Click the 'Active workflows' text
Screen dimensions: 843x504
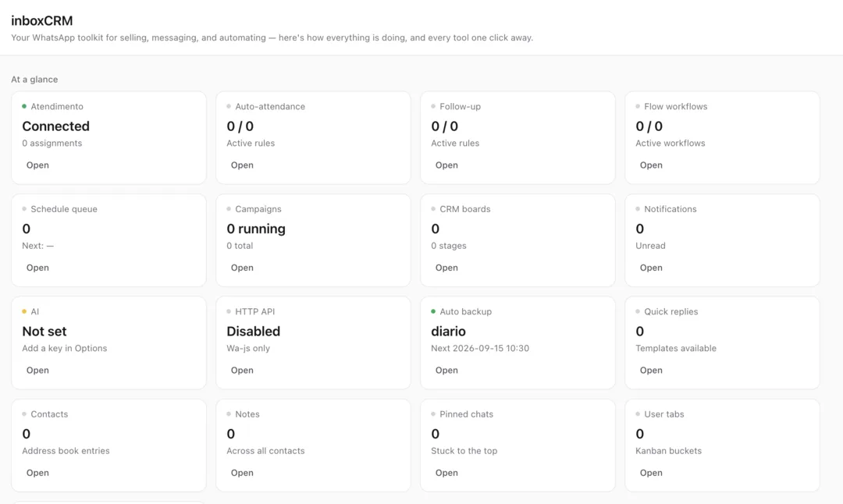[x=670, y=143]
